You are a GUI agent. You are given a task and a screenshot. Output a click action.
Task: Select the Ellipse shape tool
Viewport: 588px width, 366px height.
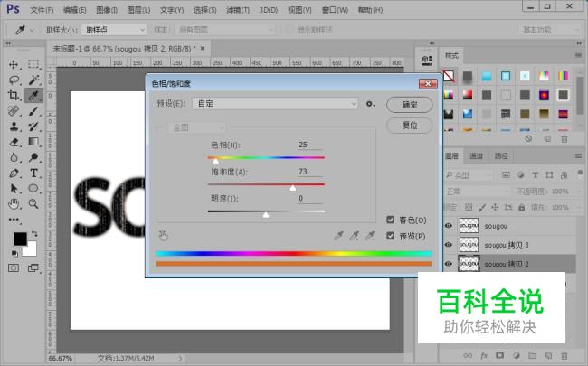[x=33, y=189]
